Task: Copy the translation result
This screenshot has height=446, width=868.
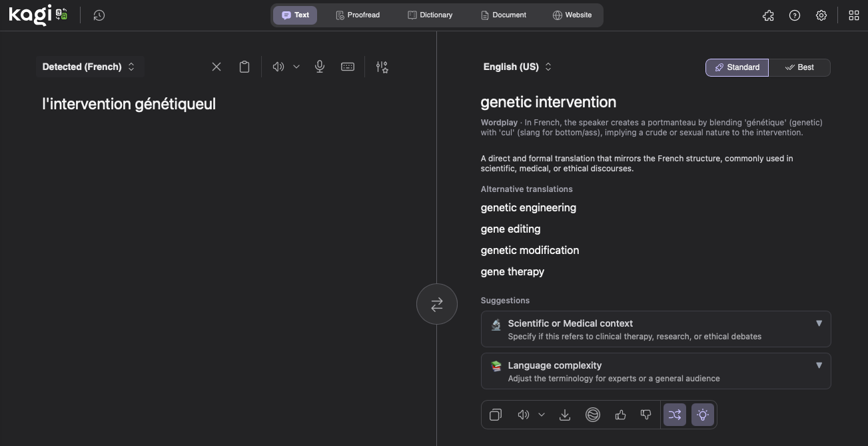Action: click(x=496, y=415)
